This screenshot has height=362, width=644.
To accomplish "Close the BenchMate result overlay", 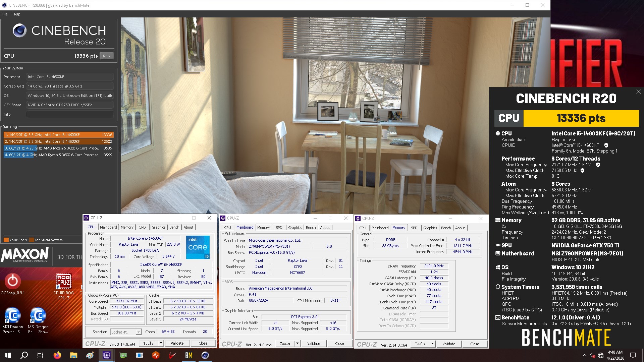I will point(638,92).
